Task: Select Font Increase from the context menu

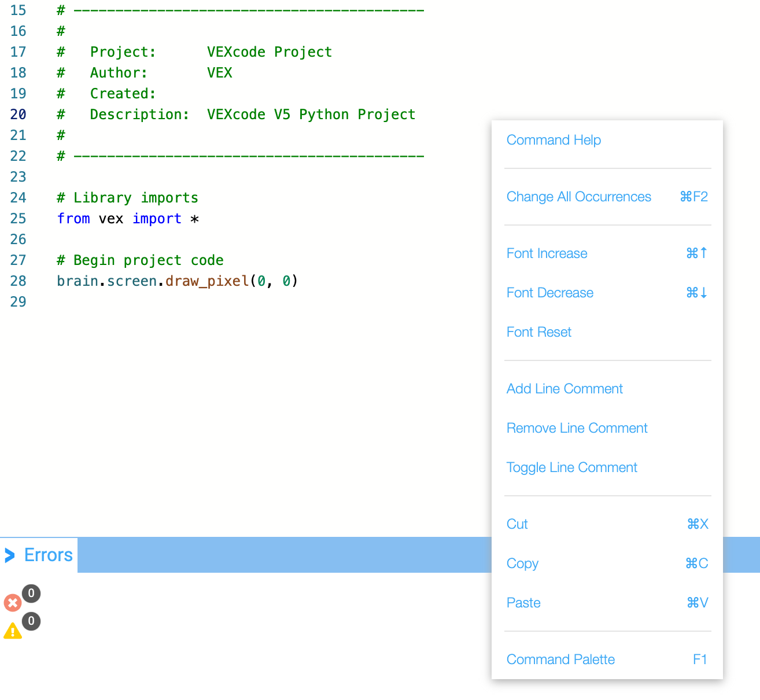Action: point(546,253)
